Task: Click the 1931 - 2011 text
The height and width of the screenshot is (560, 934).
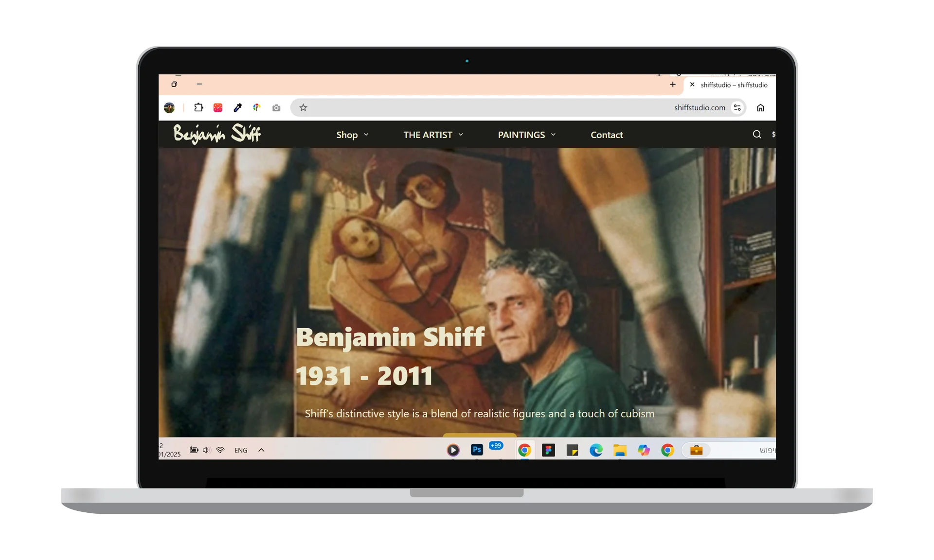Action: 364,376
